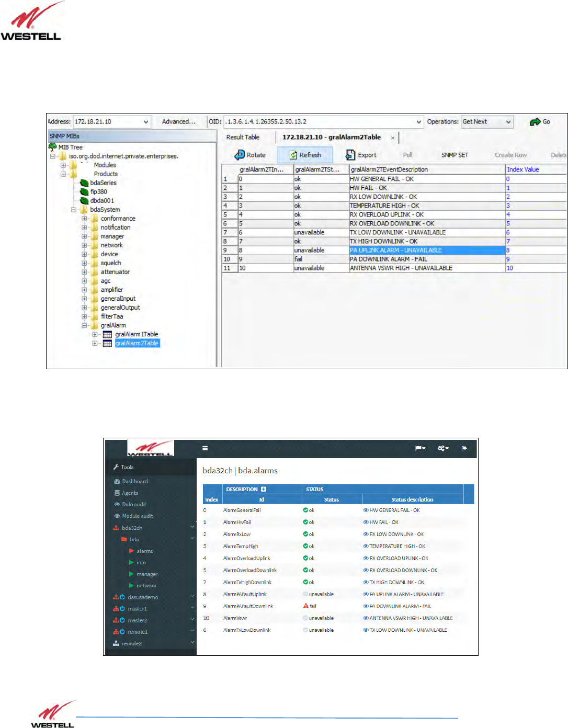Click eye icon for PA DOWNLINK ALARM - FAIL
Viewport: 568px width, 728px height.
tap(366, 606)
